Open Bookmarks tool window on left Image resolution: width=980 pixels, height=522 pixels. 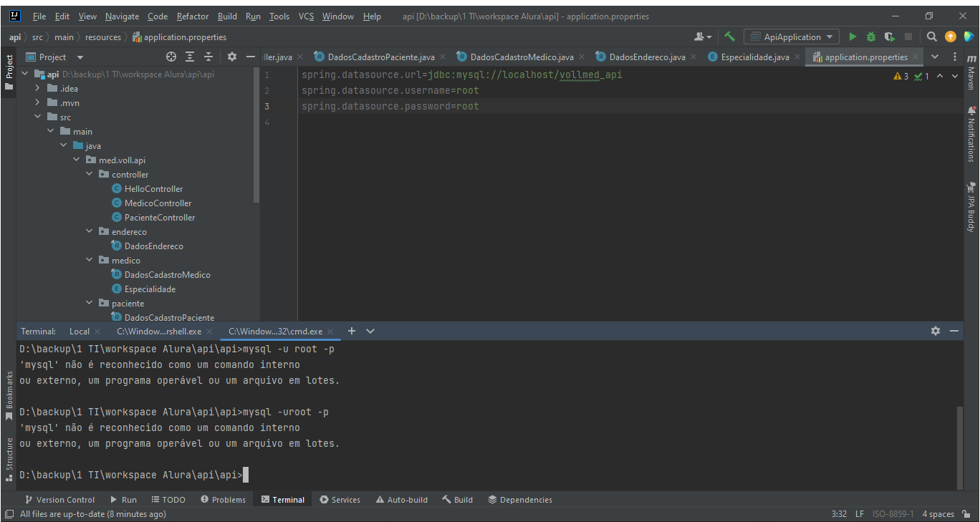coord(9,395)
